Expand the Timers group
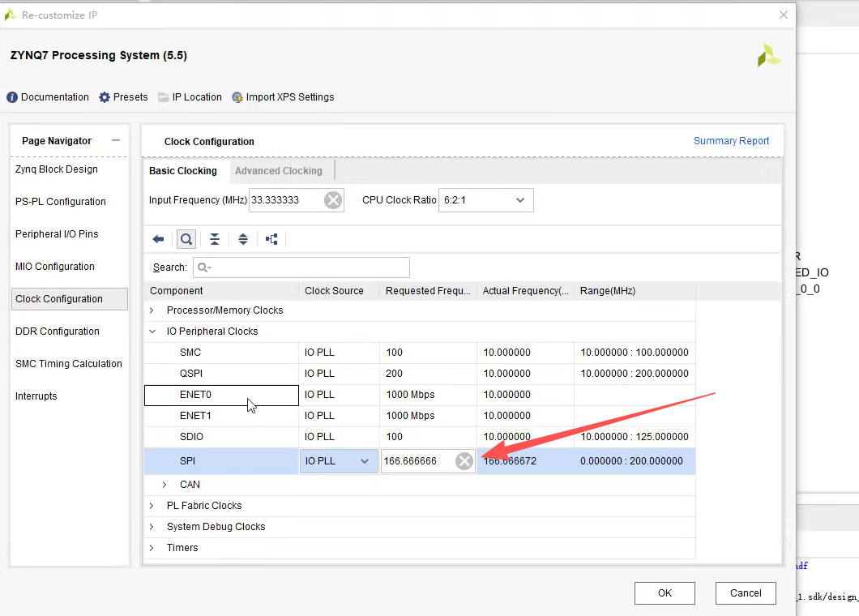Screen dimensions: 859x616 pos(152,547)
